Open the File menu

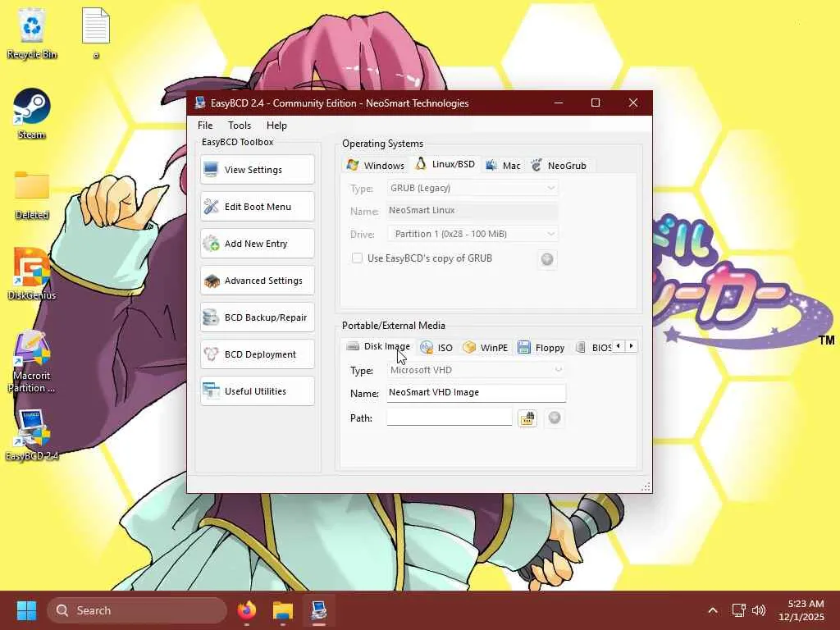point(205,126)
